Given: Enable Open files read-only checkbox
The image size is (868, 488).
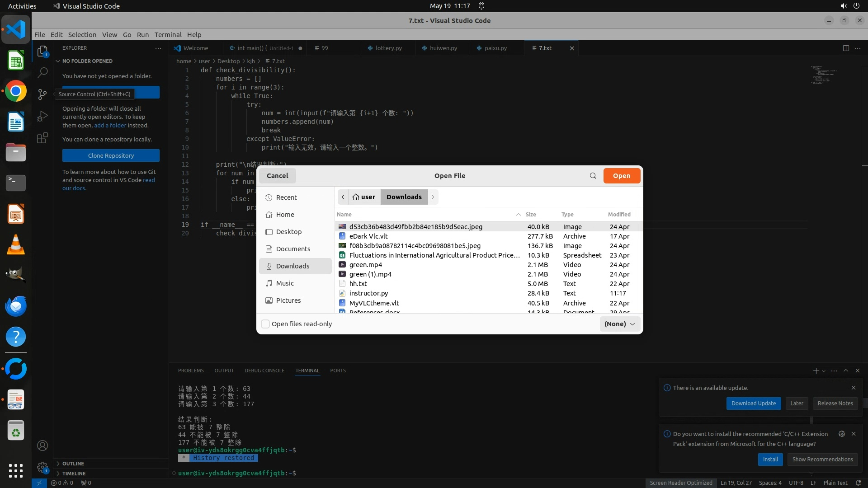Looking at the screenshot, I should pyautogui.click(x=266, y=324).
